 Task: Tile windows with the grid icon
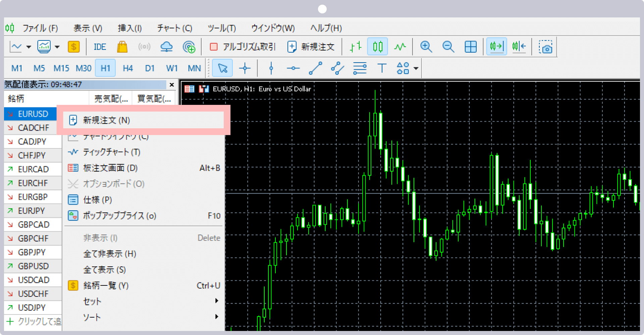[x=471, y=47]
